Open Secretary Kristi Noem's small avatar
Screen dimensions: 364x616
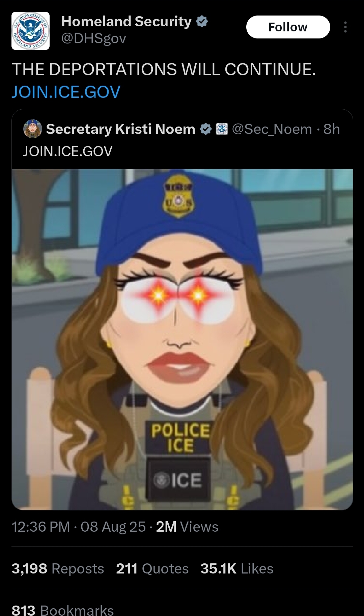[x=32, y=129]
